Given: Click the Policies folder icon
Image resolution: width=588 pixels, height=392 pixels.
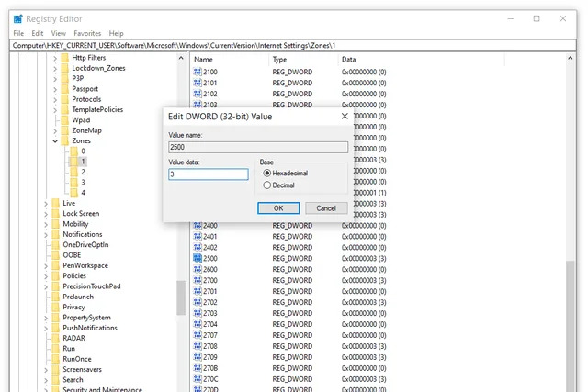Looking at the screenshot, I should (x=55, y=275).
